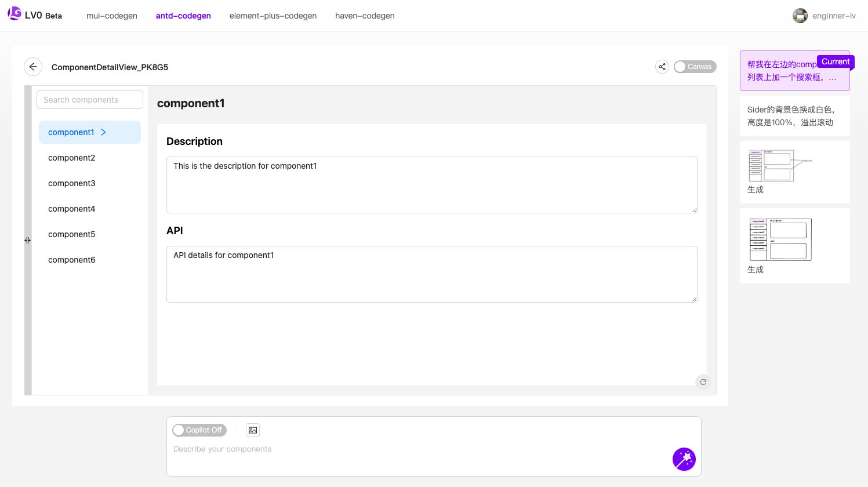The width and height of the screenshot is (868, 487).
Task: Click the purple magic wand generate button
Action: (x=684, y=459)
